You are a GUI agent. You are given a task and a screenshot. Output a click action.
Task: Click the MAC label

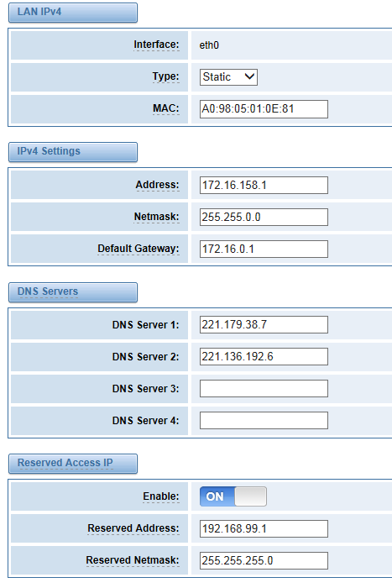point(166,108)
